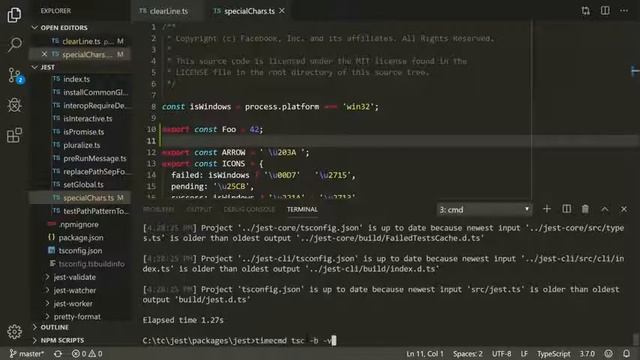The height and width of the screenshot is (360, 640).
Task: Open Source Control view with badge
Action: (x=16, y=76)
